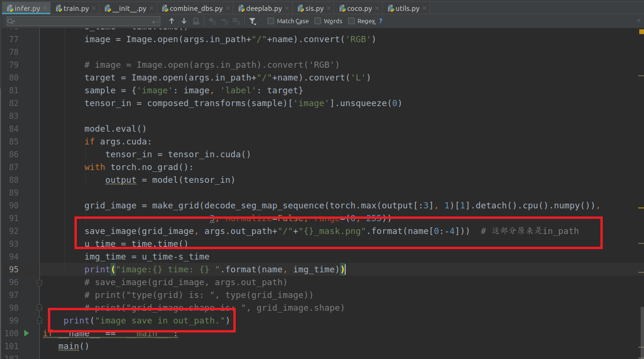Click 'if args.cuda:' on line 85

(118, 142)
